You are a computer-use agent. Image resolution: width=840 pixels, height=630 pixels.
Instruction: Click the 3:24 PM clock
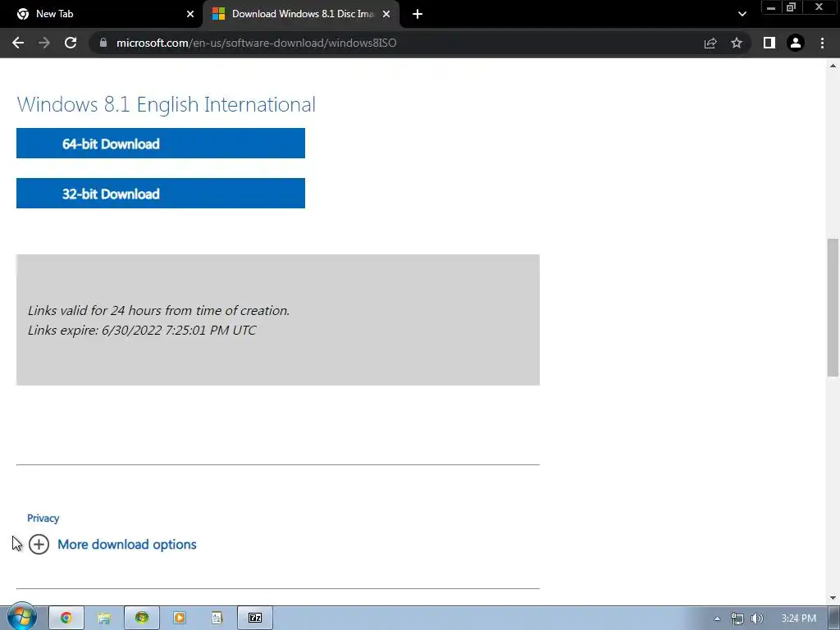[798, 619]
